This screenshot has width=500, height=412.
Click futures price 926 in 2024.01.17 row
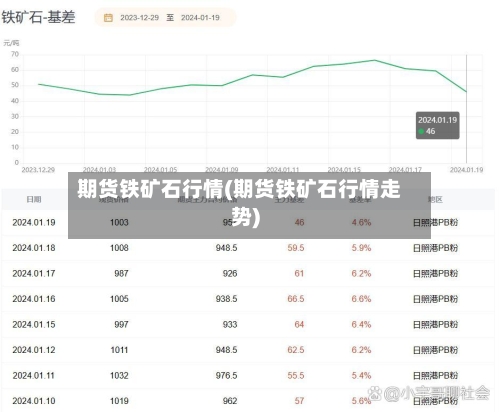230,274
